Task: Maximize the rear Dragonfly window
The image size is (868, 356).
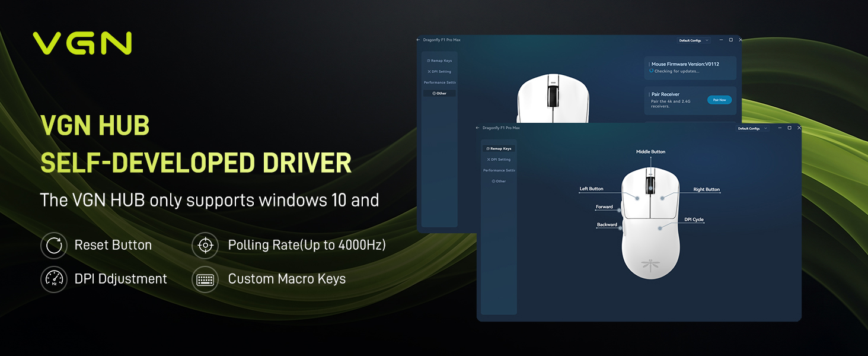Action: click(x=730, y=40)
